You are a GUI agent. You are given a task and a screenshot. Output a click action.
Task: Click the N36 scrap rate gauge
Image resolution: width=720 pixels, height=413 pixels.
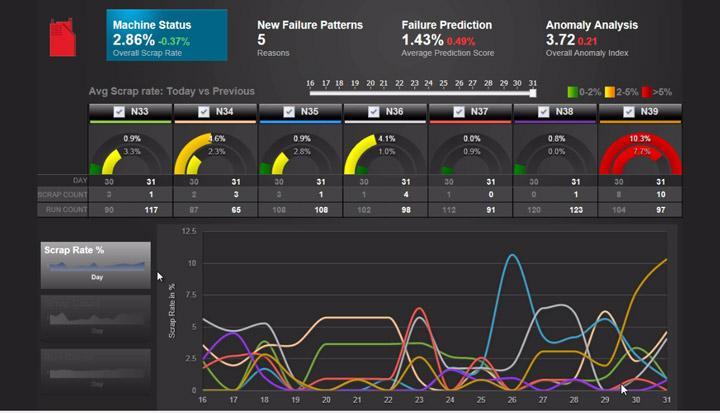coord(385,154)
